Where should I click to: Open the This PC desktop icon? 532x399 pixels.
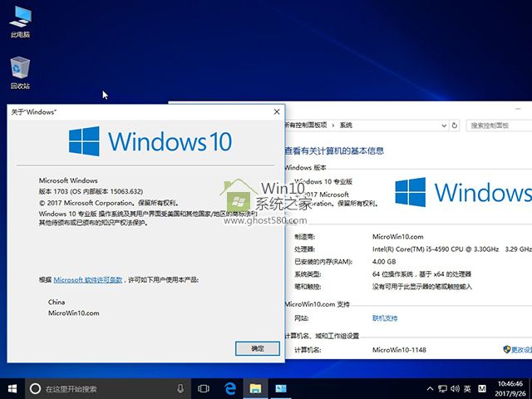coord(20,21)
